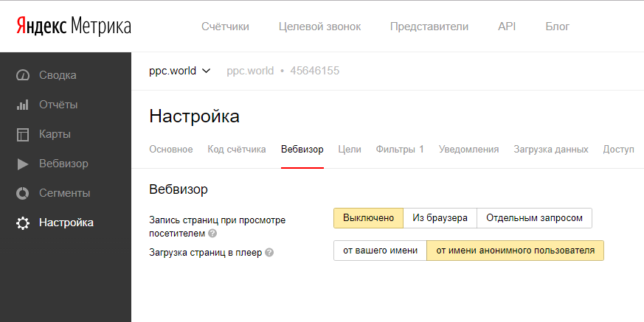The width and height of the screenshot is (644, 322).
Task: Open the Блог link in header
Action: (x=557, y=27)
